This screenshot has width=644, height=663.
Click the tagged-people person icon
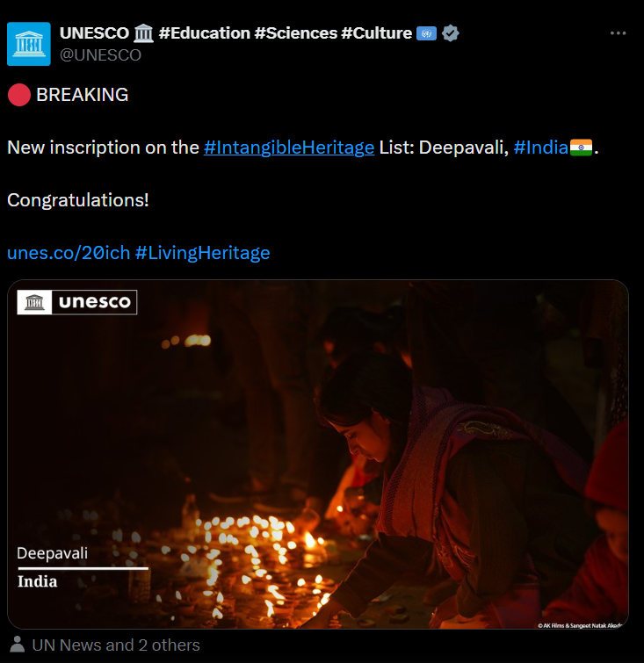pos(17,645)
